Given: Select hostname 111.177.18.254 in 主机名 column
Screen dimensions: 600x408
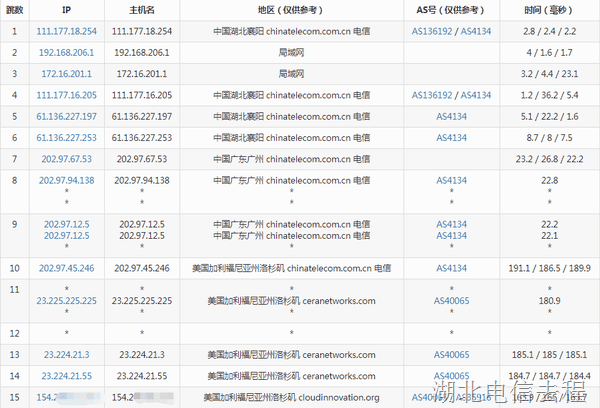Looking at the screenshot, I should coord(142,31).
